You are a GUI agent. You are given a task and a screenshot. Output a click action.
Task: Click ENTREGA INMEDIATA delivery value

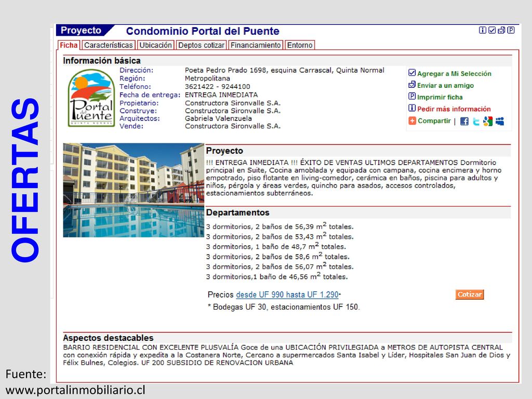(x=221, y=95)
